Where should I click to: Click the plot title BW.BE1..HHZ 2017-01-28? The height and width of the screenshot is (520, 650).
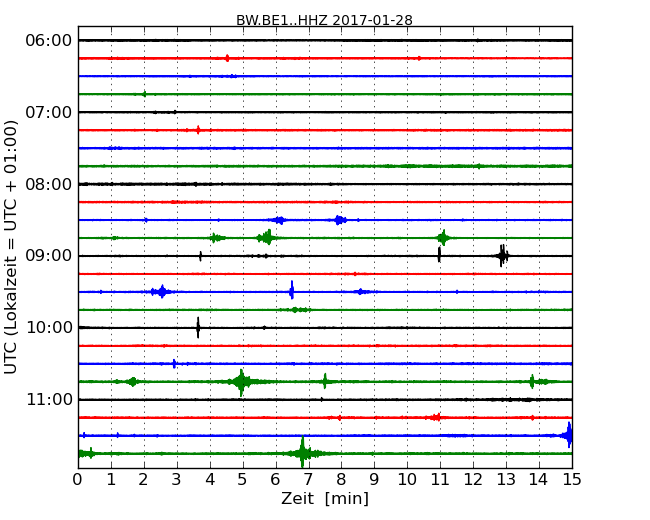click(324, 20)
